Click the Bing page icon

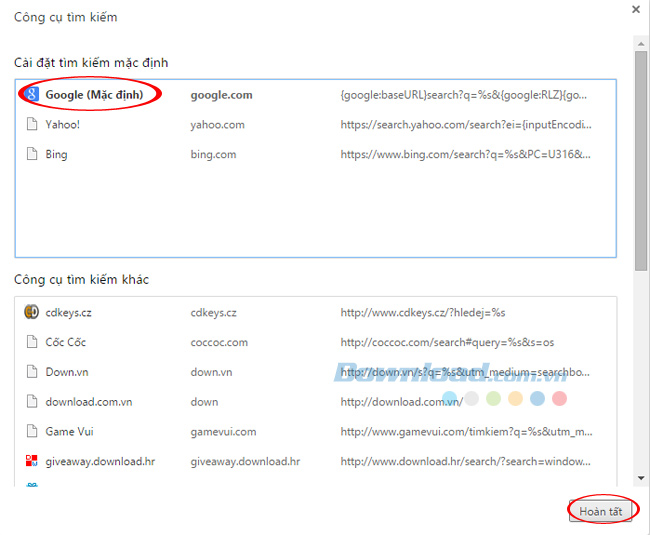pos(32,154)
